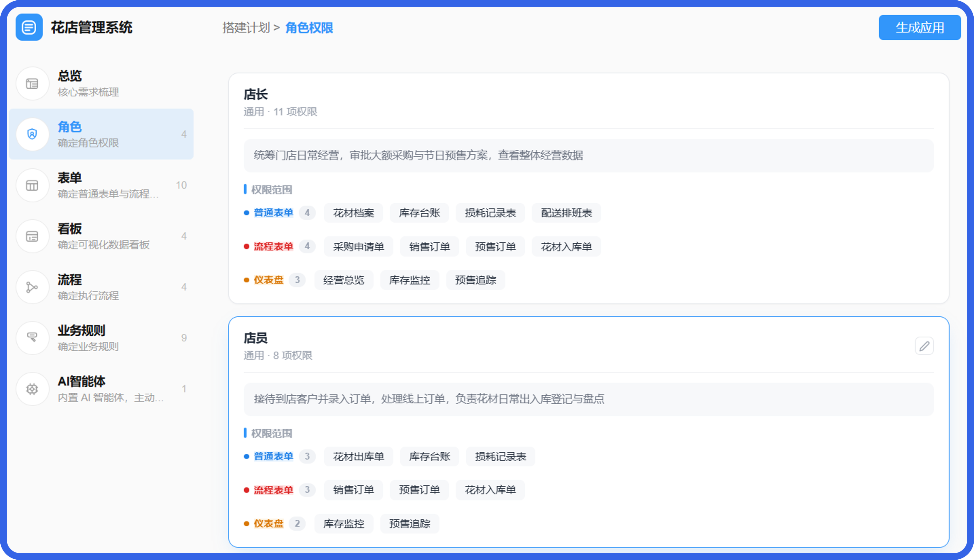Click the 店长 role description text
Image resolution: width=974 pixels, height=560 pixels.
pyautogui.click(x=418, y=155)
